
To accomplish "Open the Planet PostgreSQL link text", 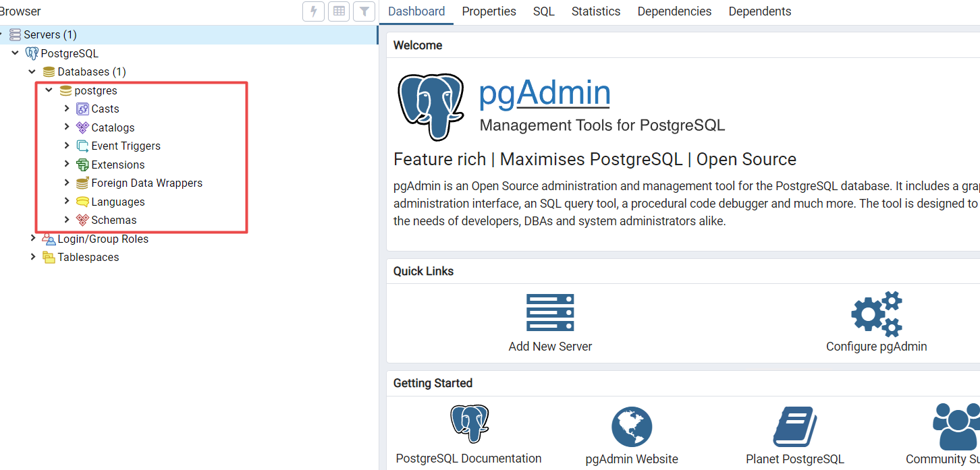I will point(795,459).
